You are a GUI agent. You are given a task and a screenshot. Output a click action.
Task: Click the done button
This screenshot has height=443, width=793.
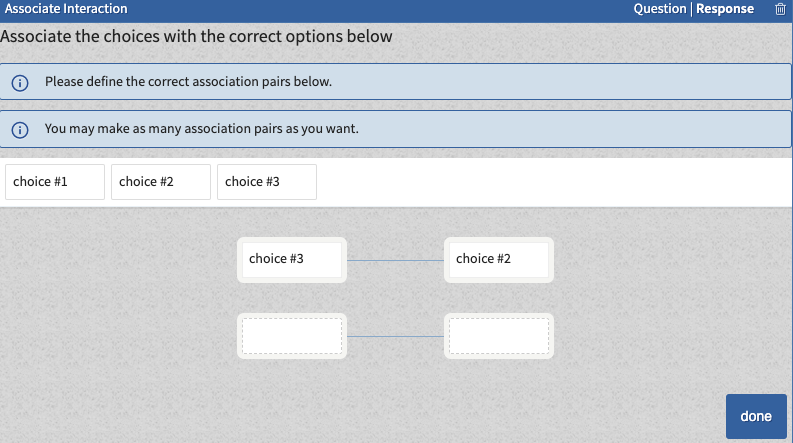[x=756, y=416]
